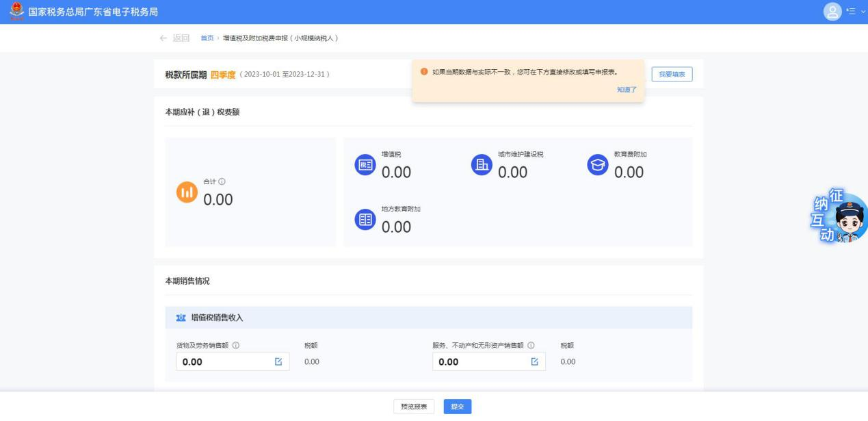Click the 增值税 tax icon
This screenshot has width=868, height=421.
(365, 165)
